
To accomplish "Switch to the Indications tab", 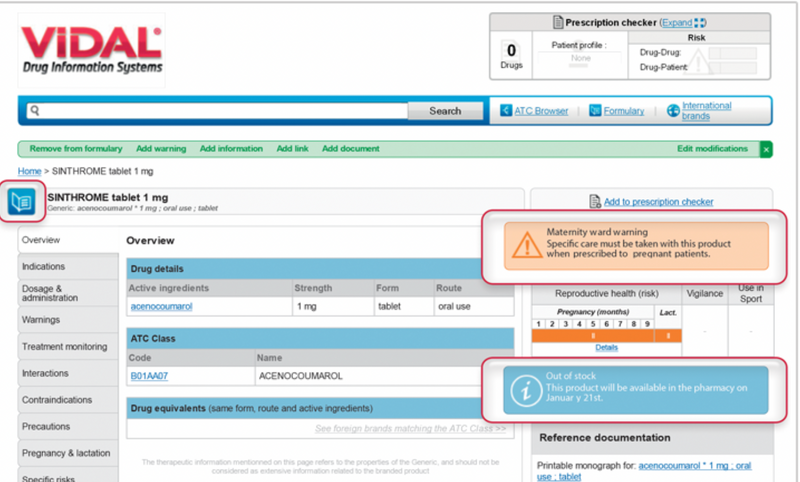I will [68, 266].
